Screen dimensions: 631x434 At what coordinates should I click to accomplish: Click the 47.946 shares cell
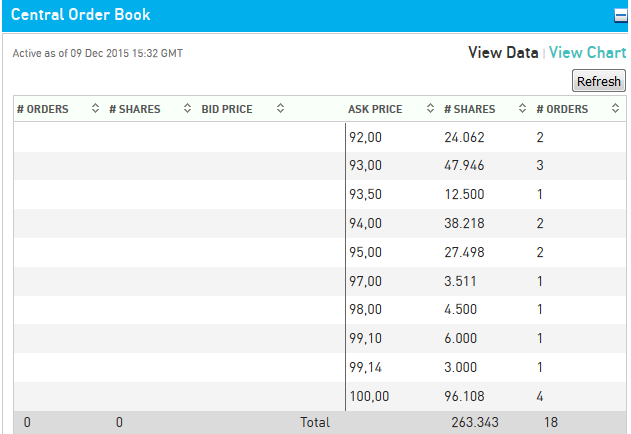click(x=464, y=166)
